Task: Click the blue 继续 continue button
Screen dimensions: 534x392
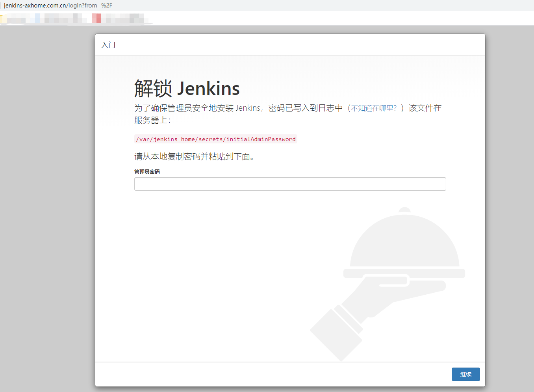Action: point(465,374)
